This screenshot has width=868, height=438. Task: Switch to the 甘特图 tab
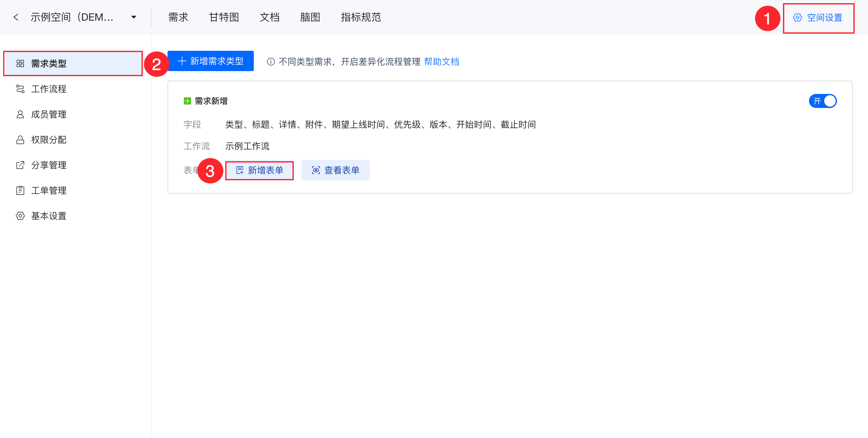pyautogui.click(x=224, y=17)
